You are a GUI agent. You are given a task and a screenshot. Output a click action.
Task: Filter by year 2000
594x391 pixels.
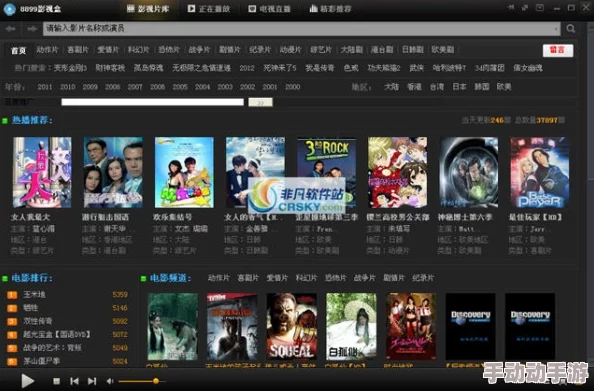292,87
